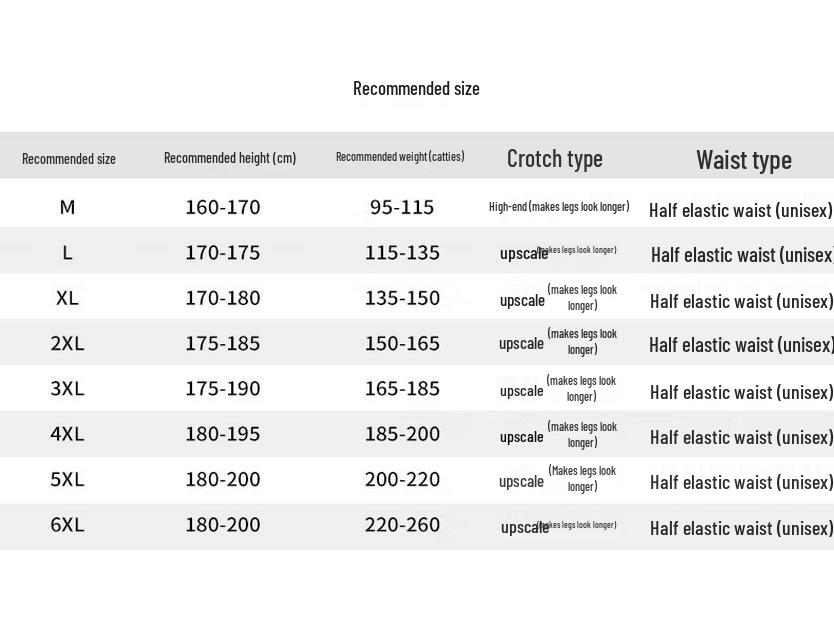
Task: Click the 220-260 weight value
Action: pyautogui.click(x=402, y=525)
